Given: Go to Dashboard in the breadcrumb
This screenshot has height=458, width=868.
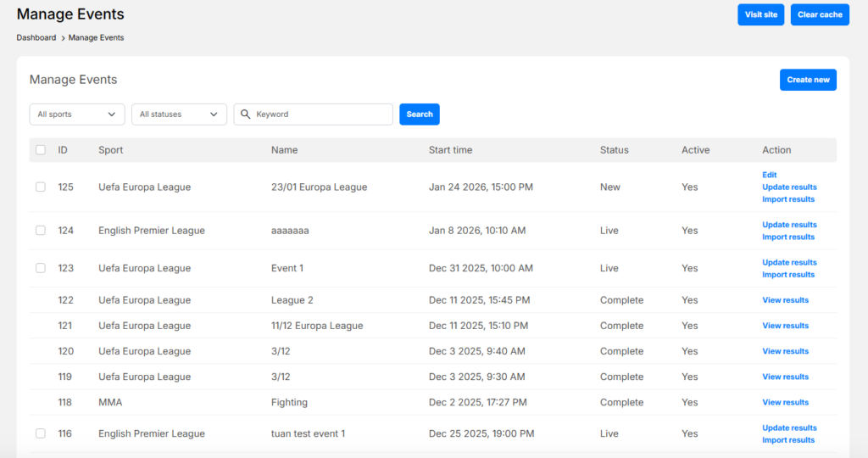Looking at the screenshot, I should click(x=36, y=37).
